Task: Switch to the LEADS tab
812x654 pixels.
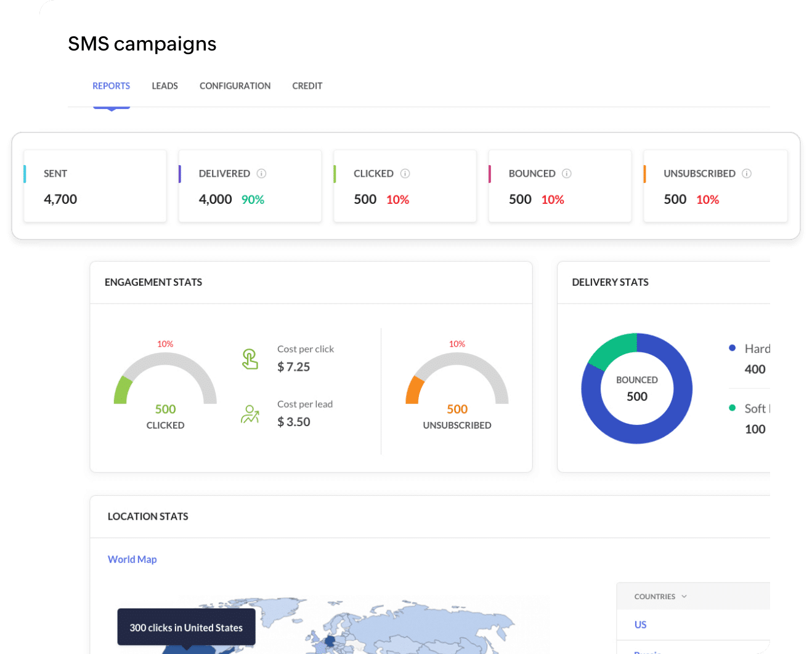Action: [x=164, y=86]
